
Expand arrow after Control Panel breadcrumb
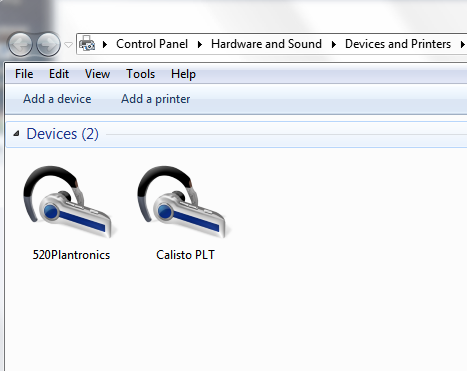200,44
